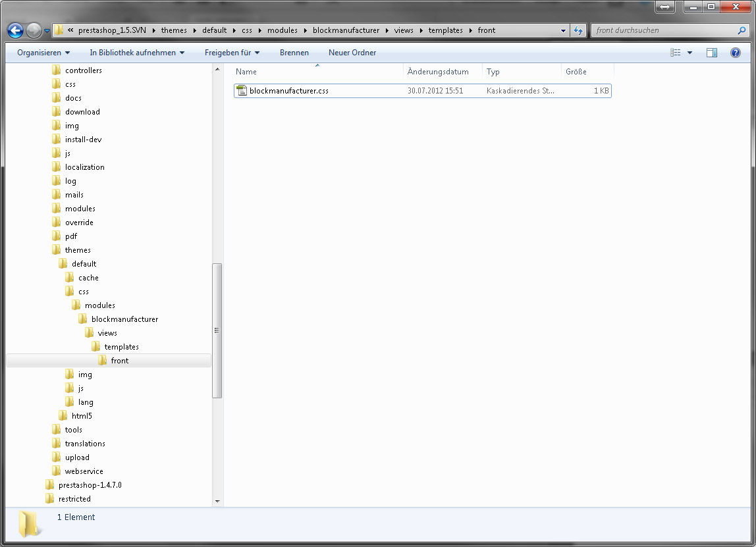Click the Brennen toolbar button
Screen dimensions: 756x547
pyautogui.click(x=294, y=53)
